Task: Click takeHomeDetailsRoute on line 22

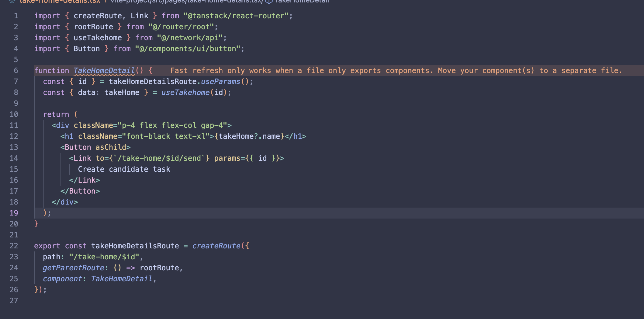Action: click(x=135, y=246)
